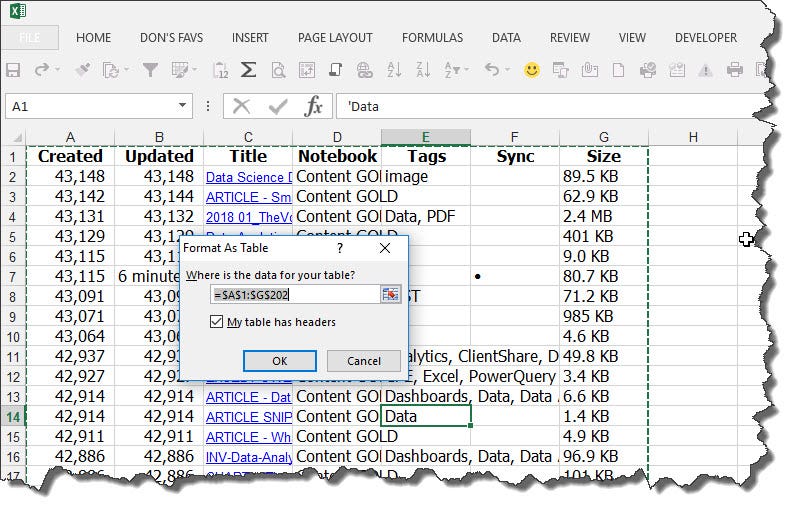Click the Insert Function fx icon
Screen dimensions: 797x511
(x=314, y=106)
